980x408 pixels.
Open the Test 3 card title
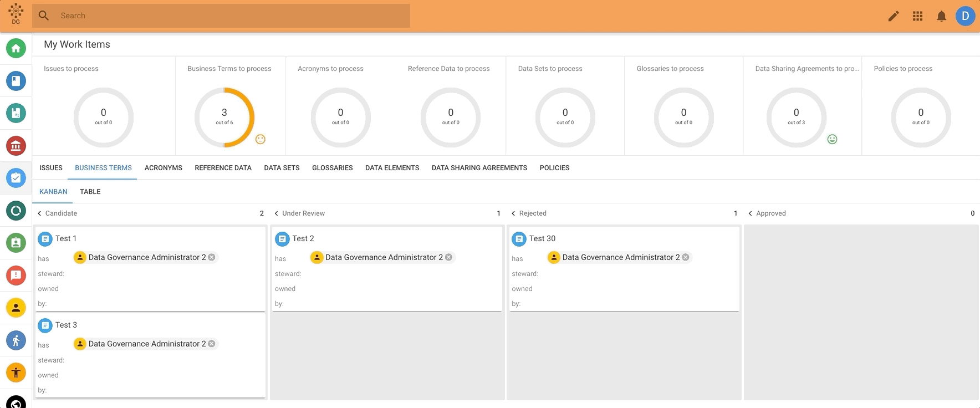coord(66,325)
